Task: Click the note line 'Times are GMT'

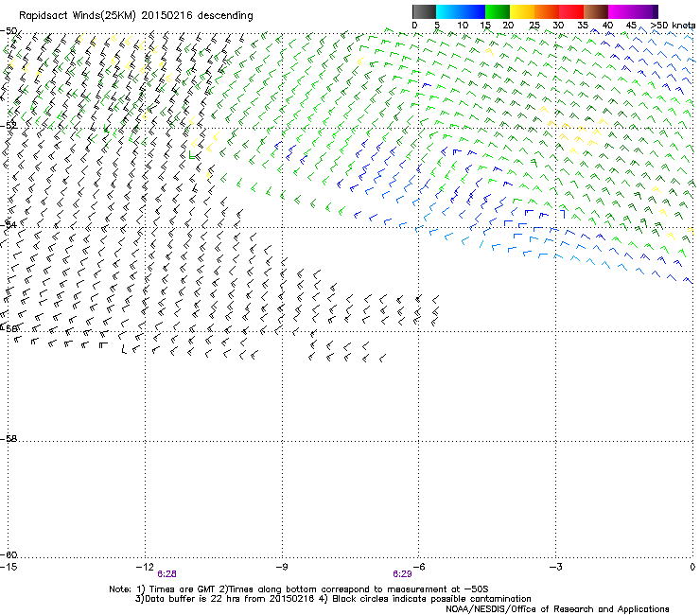Action: [183, 589]
